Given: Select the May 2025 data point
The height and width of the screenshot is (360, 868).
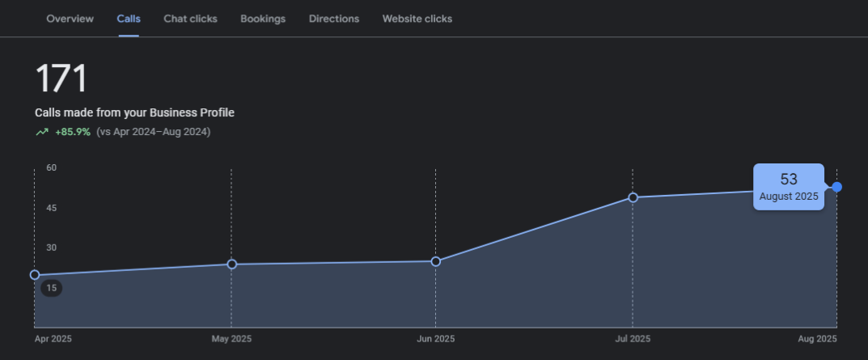Looking at the screenshot, I should click(232, 265).
